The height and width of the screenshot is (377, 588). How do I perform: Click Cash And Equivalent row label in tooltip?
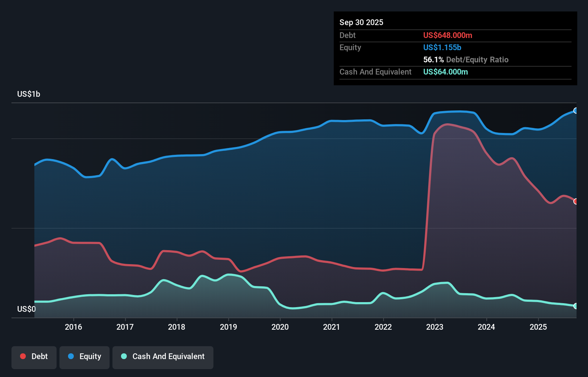375,72
